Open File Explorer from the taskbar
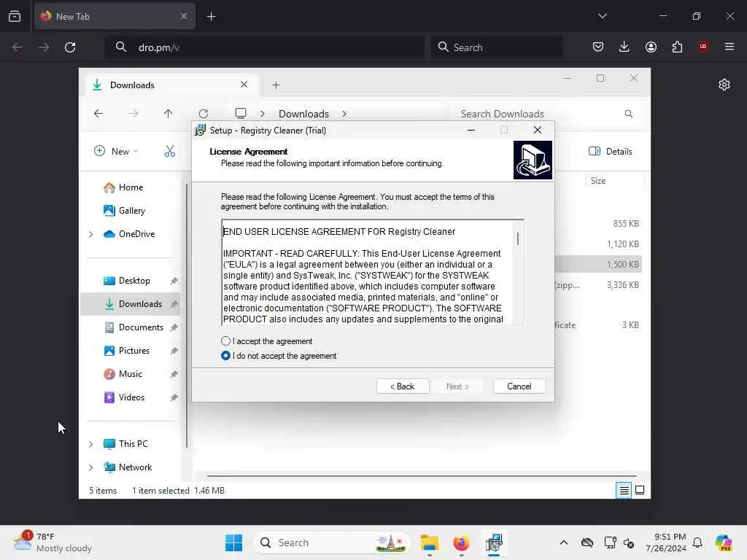Image resolution: width=747 pixels, height=560 pixels. (x=429, y=542)
